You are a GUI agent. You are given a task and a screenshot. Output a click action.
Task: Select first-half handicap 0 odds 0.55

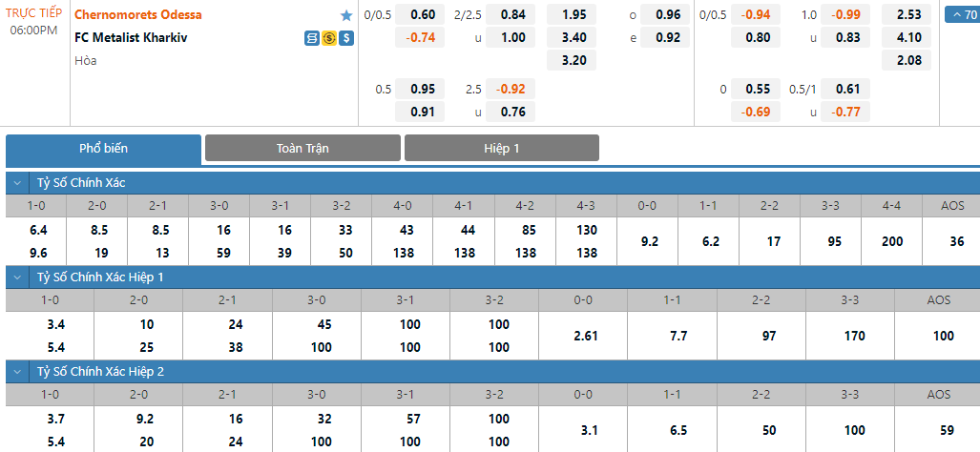[x=756, y=90]
